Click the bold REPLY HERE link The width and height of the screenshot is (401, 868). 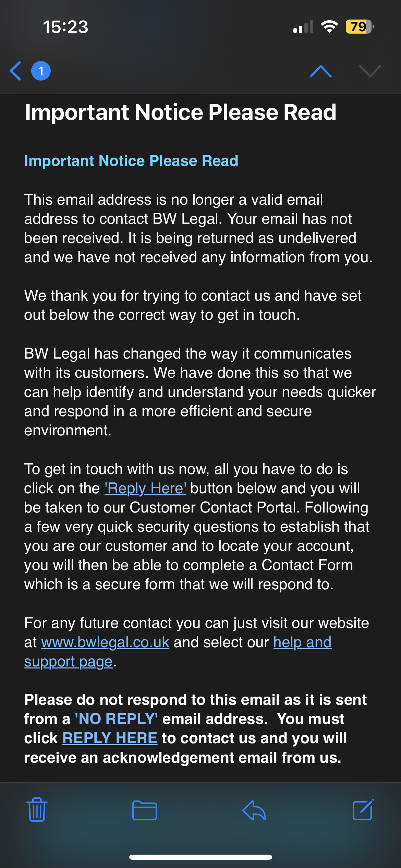click(x=110, y=738)
